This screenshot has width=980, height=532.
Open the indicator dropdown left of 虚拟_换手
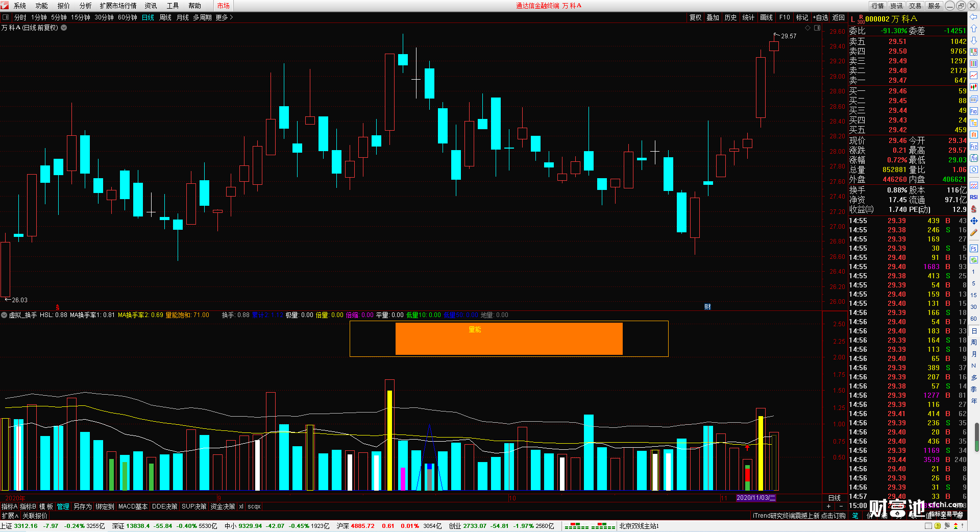coord(4,315)
